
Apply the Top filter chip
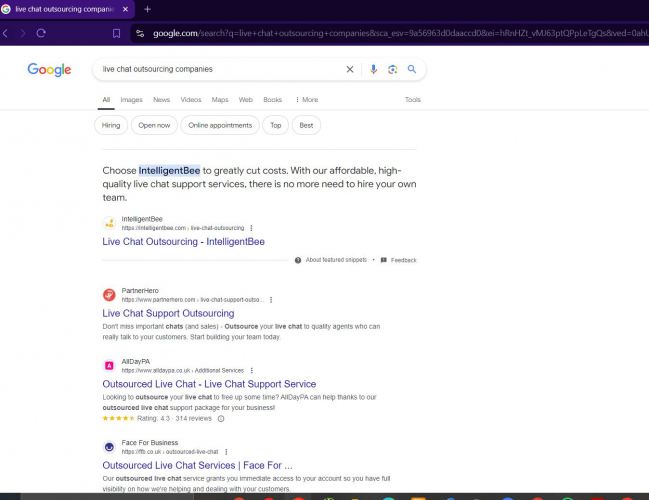[276, 125]
